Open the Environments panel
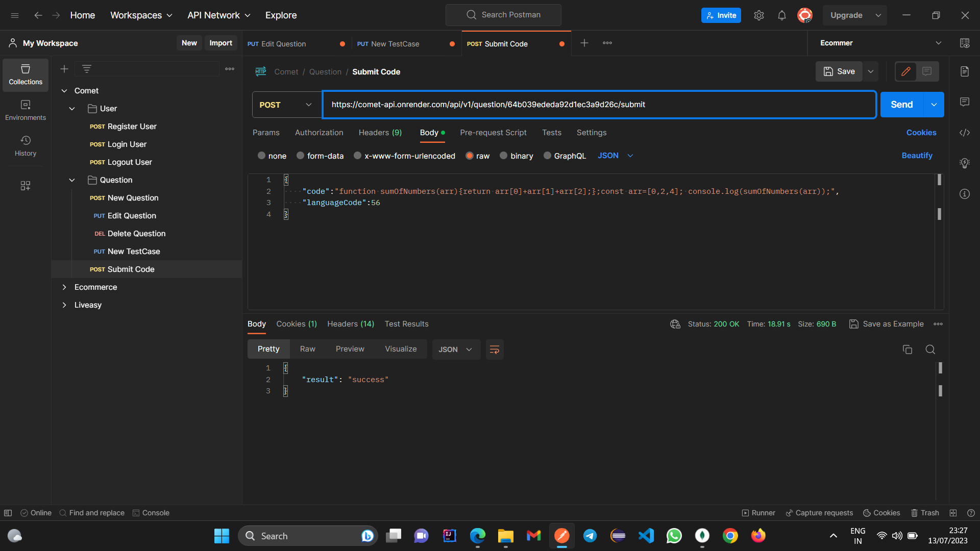980x551 pixels. point(25,110)
